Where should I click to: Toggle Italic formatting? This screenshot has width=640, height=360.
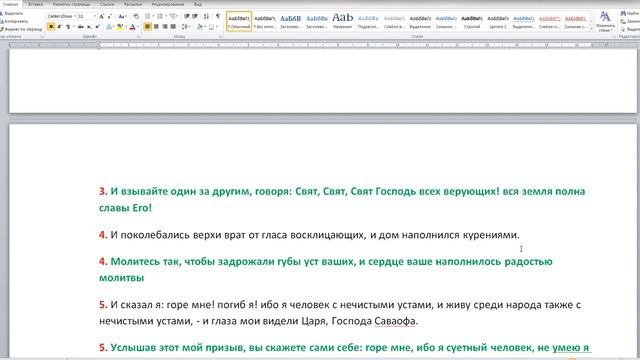pyautogui.click(x=60, y=27)
